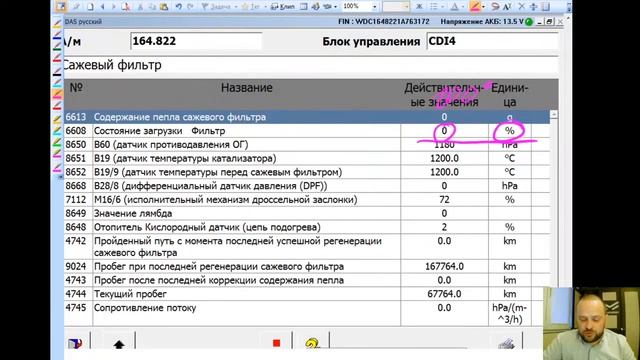Select row 4745 Сопротивление потоку

[304, 313]
